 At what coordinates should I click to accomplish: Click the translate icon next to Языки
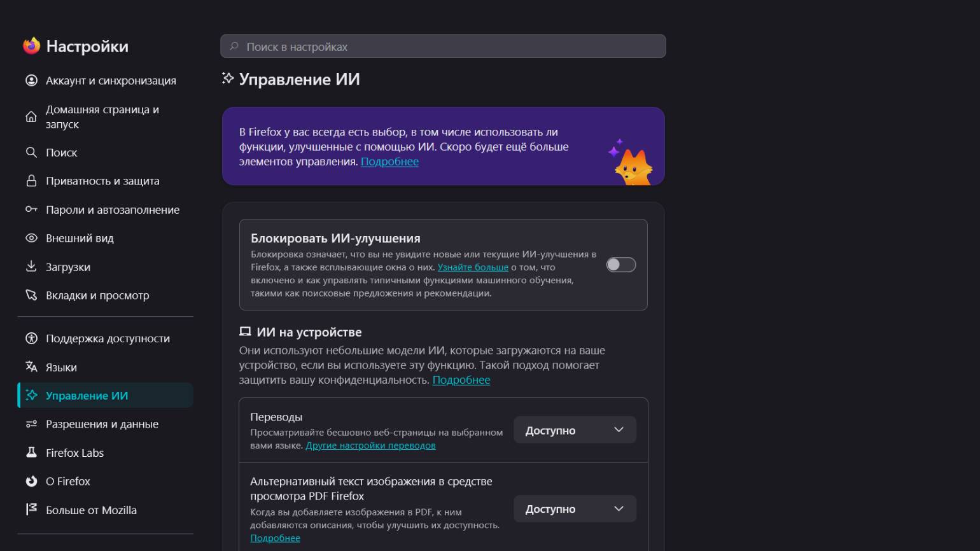[x=31, y=366]
